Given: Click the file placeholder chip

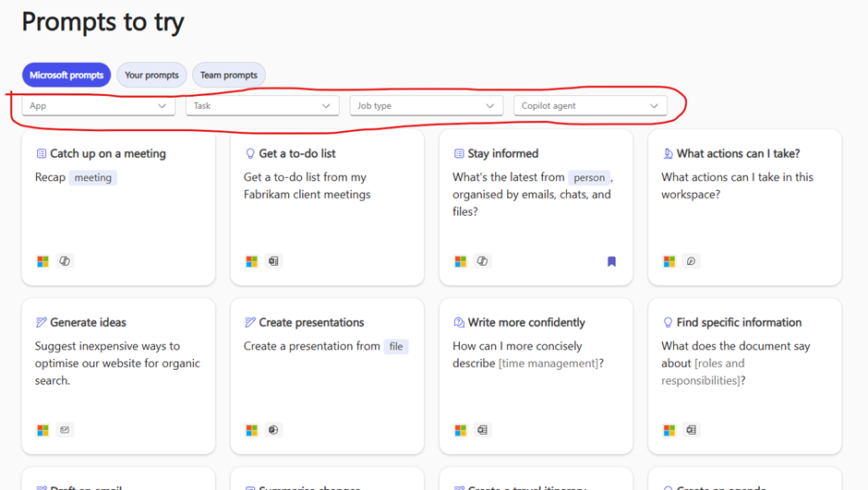Looking at the screenshot, I should pos(396,346).
